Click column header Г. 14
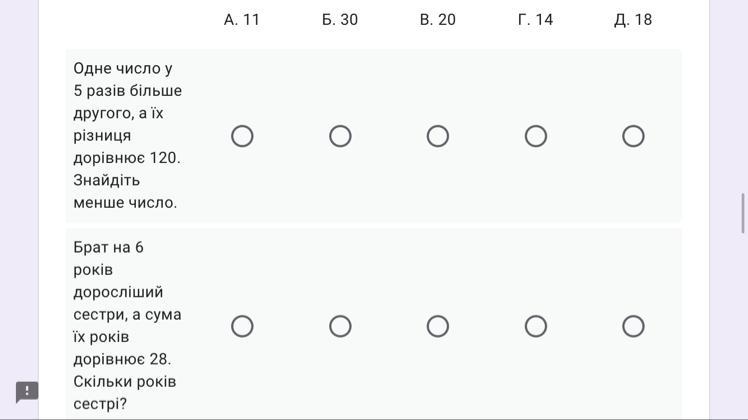 click(x=535, y=20)
